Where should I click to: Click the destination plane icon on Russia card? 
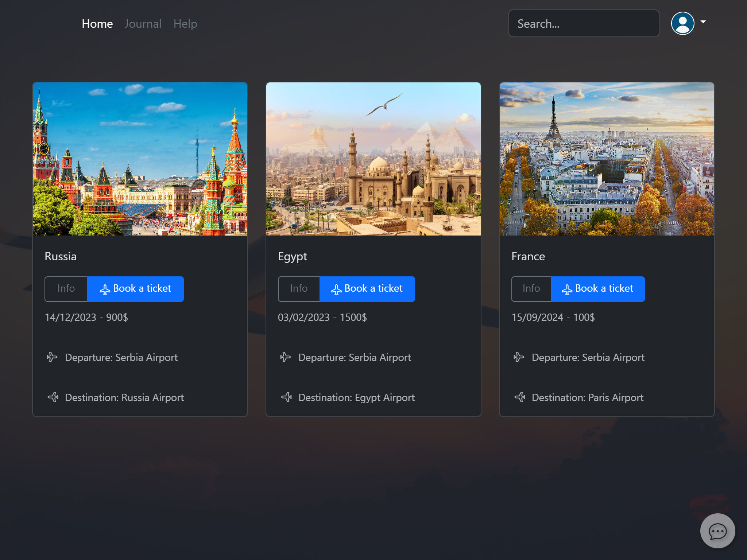click(53, 397)
